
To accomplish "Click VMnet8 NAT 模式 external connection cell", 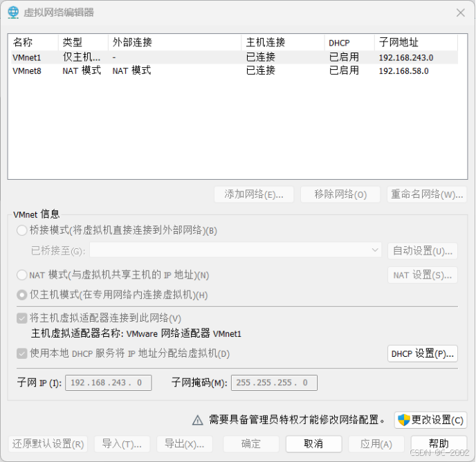I will pos(131,71).
